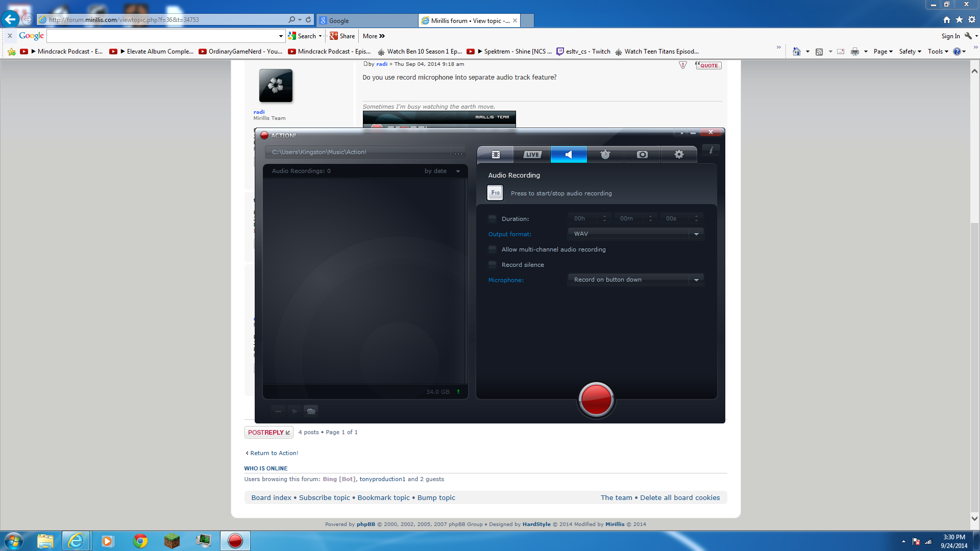This screenshot has width=980, height=551.
Task: Open the Video recording tab in Action!
Action: click(495, 154)
